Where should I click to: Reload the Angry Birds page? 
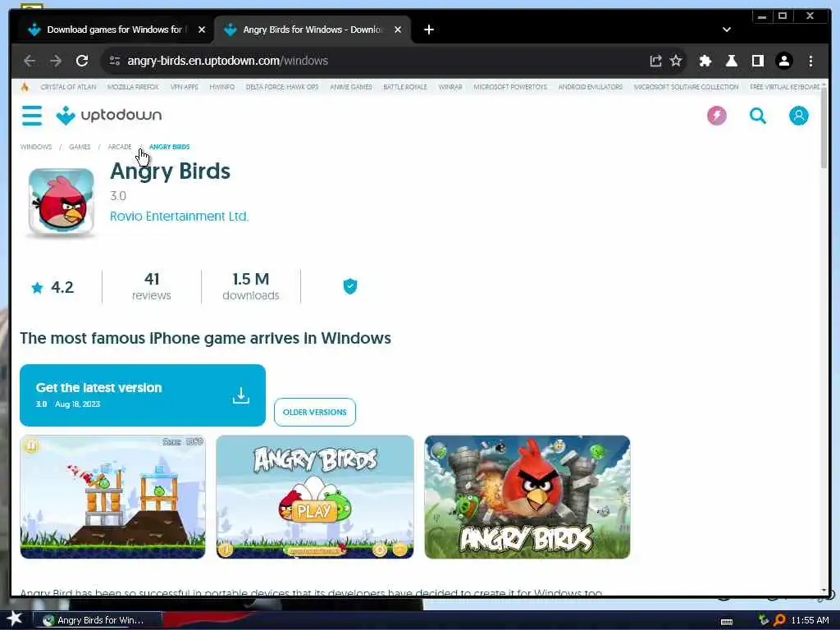coord(82,61)
